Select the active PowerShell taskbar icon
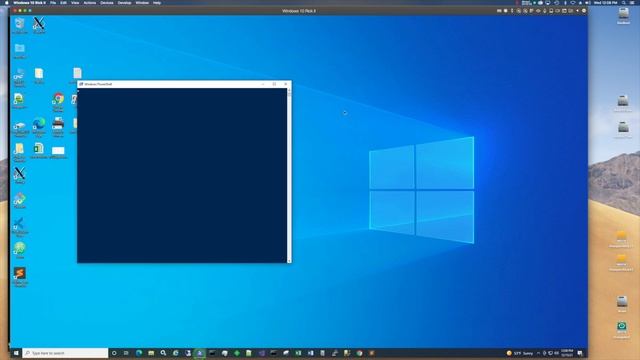This screenshot has width=640, height=360. point(200,353)
